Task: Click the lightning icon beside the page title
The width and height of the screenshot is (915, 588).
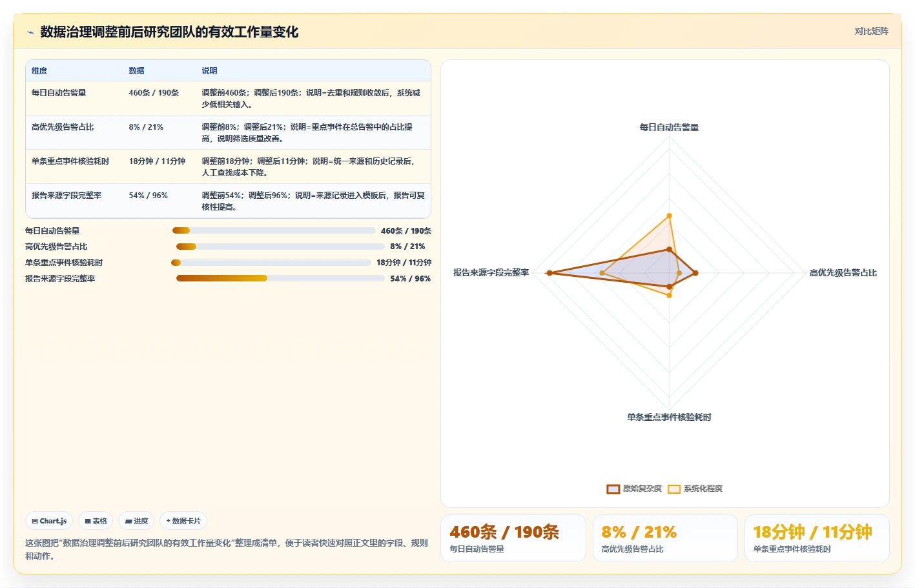Action: [x=30, y=32]
